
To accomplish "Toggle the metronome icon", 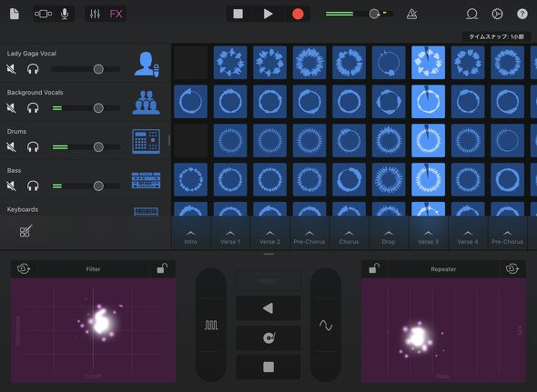I will 411,14.
